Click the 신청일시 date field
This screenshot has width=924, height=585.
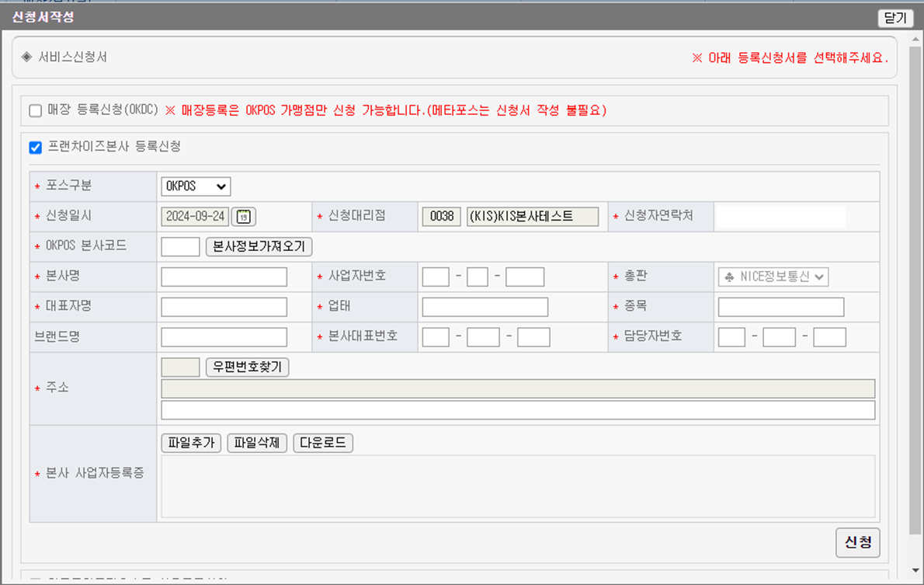click(x=195, y=217)
